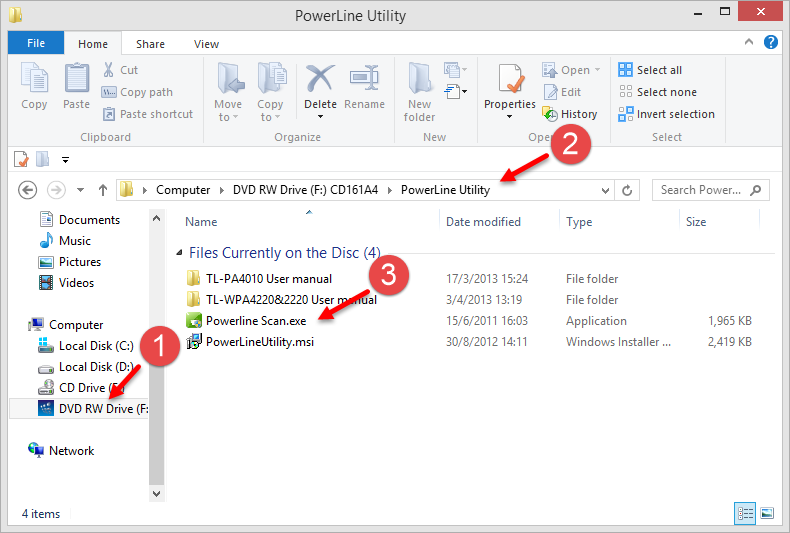
Task: Click the Edit button in ribbon
Action: tap(562, 92)
